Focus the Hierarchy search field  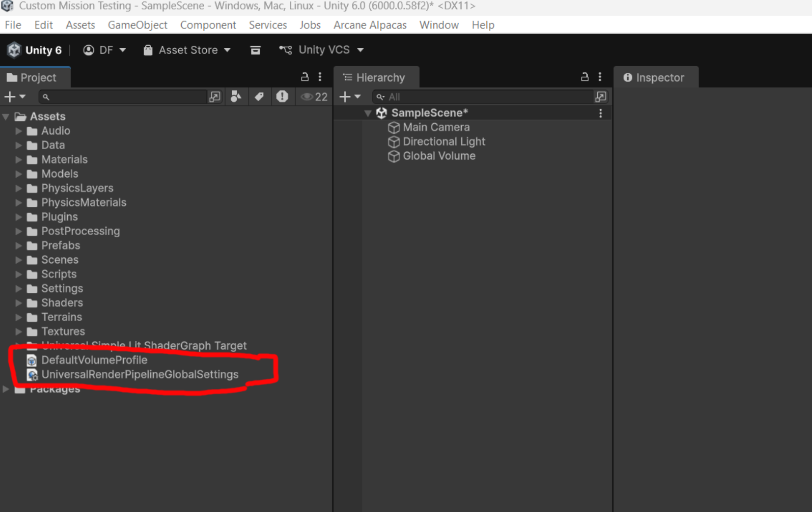483,97
